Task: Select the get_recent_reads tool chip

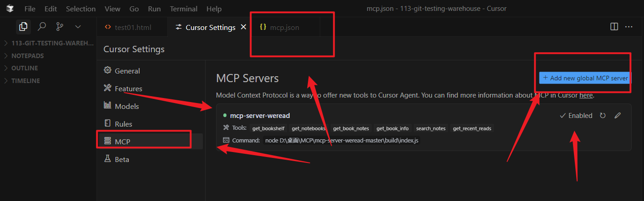Action: pos(472,128)
